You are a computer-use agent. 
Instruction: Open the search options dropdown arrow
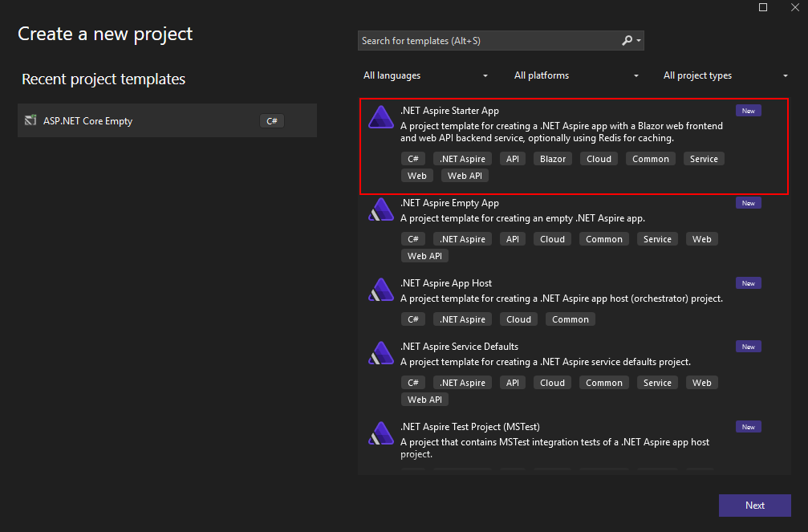(639, 41)
